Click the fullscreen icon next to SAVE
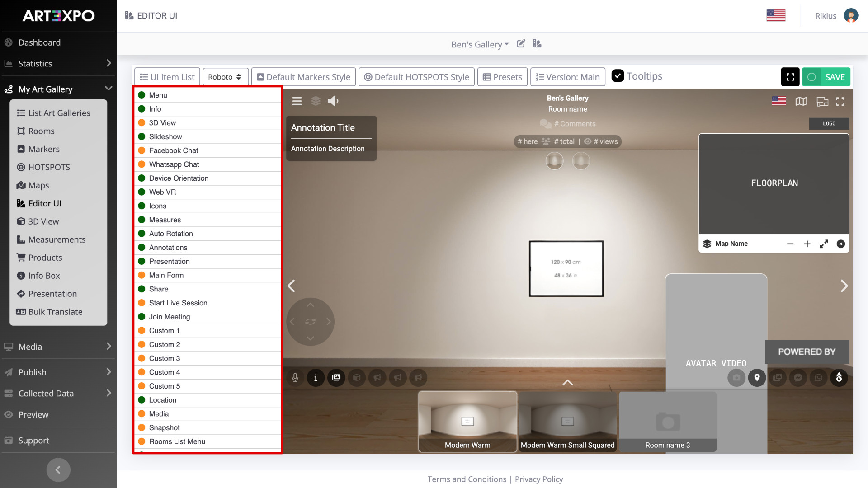 [x=790, y=77]
